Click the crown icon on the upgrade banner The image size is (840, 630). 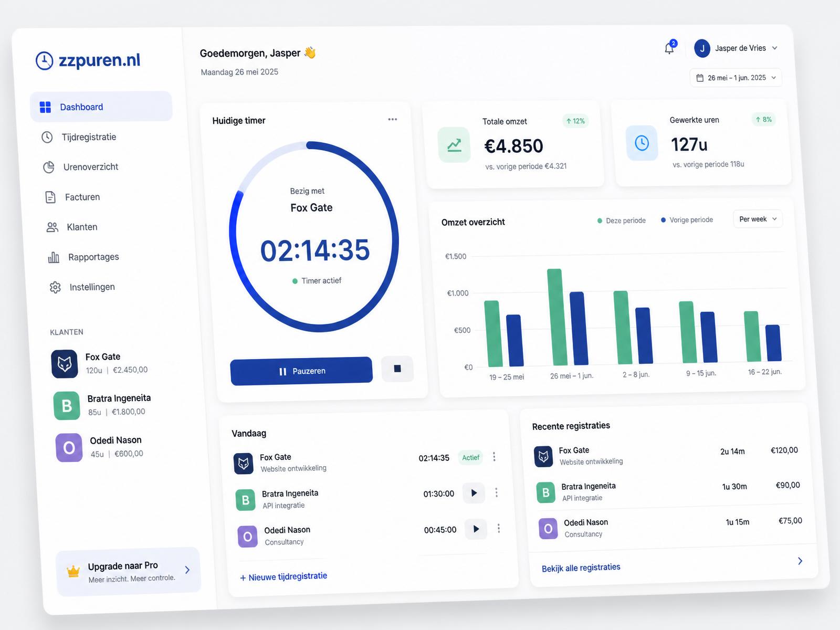coord(73,571)
